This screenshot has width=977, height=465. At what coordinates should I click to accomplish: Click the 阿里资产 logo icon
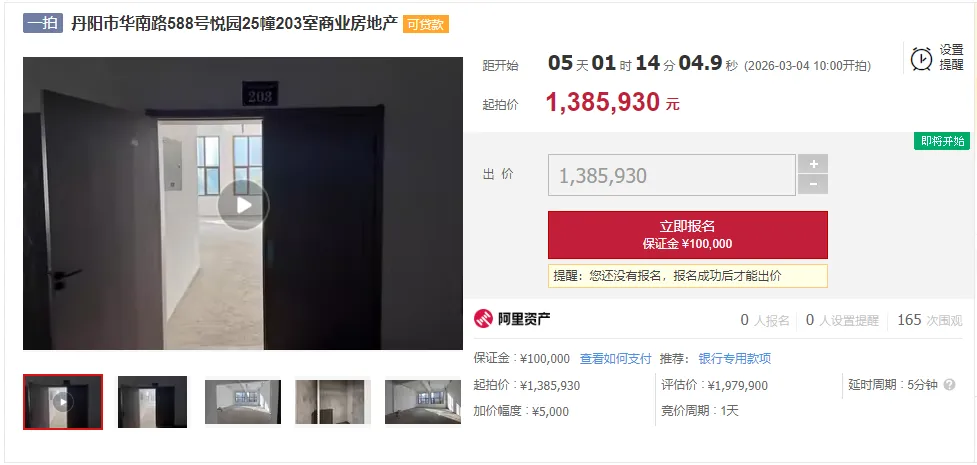point(483,319)
